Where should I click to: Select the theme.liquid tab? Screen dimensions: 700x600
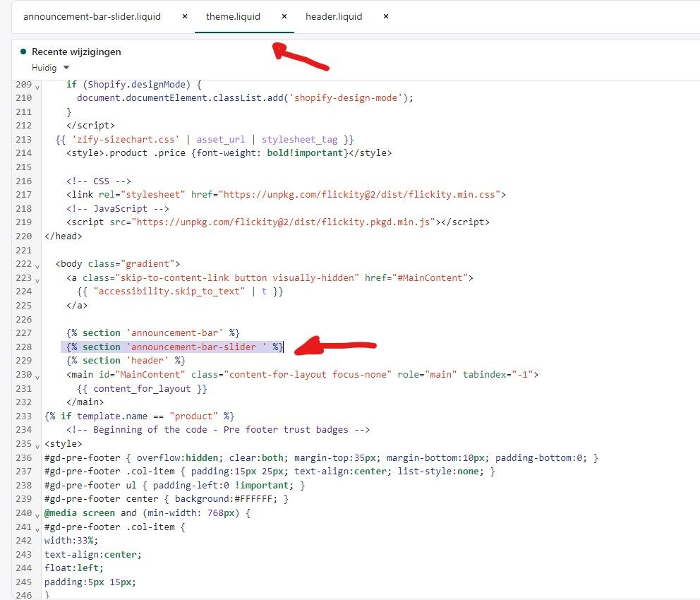point(233,16)
